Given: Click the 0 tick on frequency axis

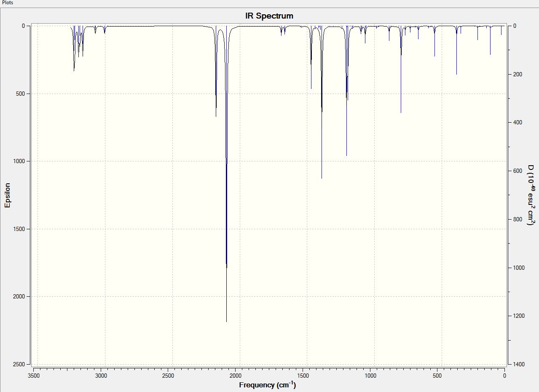Looking at the screenshot, I should point(504,375).
